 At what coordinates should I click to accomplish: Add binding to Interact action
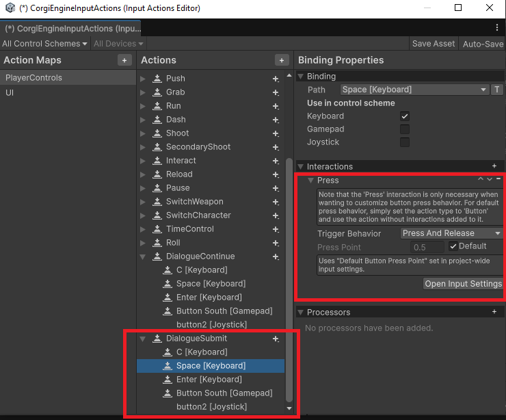pos(276,161)
